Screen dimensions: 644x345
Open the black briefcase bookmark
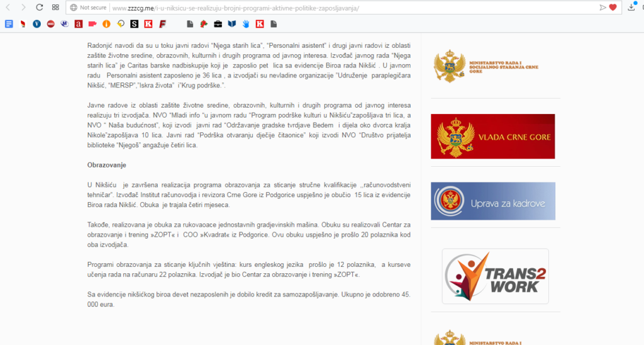[218, 25]
